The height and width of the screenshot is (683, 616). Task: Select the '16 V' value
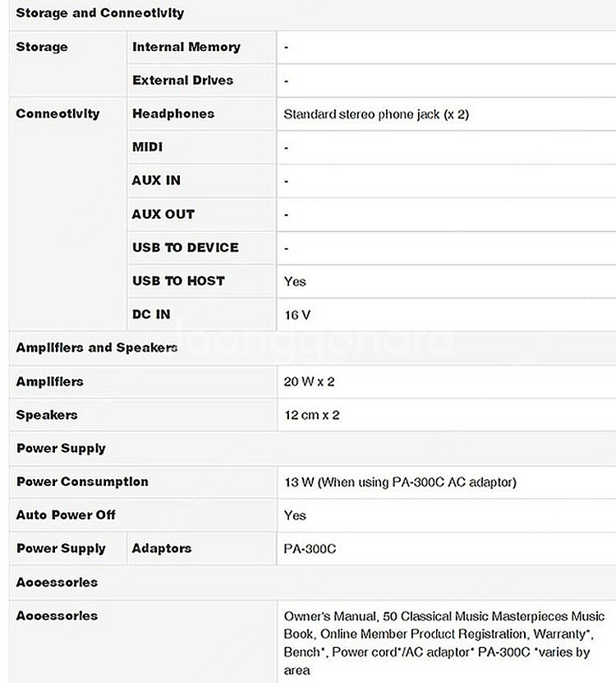coord(297,315)
